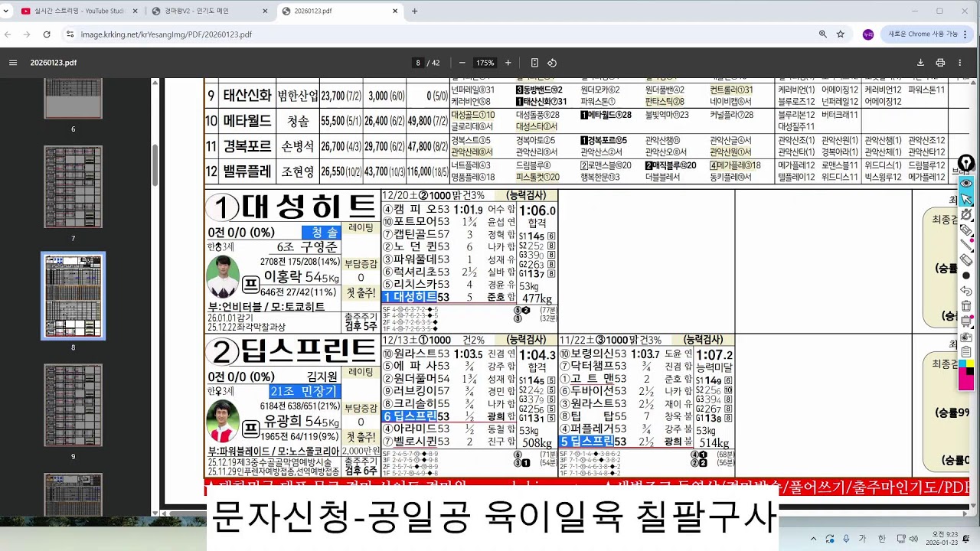This screenshot has height=551, width=980.
Task: Print the PDF document
Action: point(940,63)
